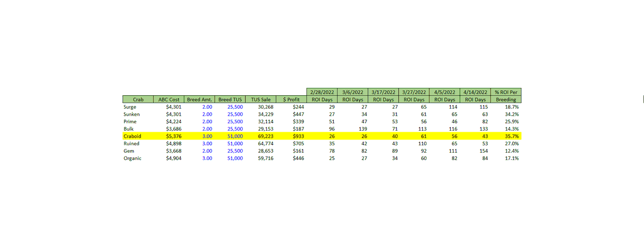This screenshot has height=235, width=644.
Task: Click the Breeding header cell
Action: tap(506, 99)
